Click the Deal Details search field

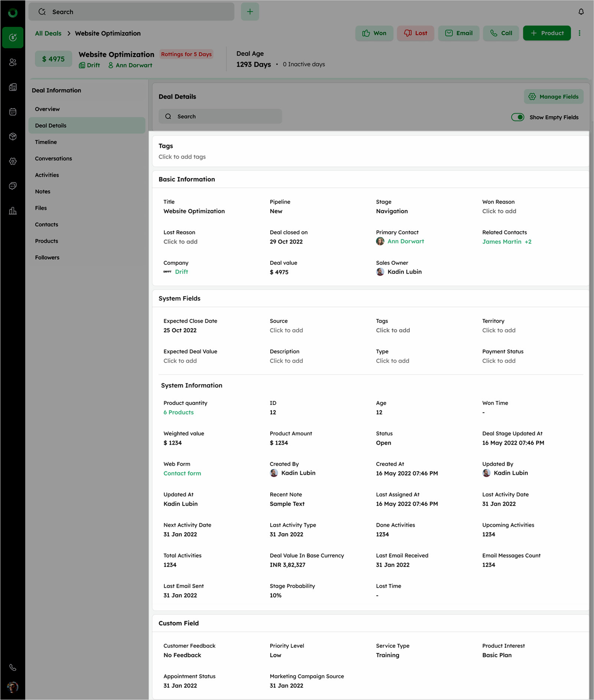coord(220,117)
